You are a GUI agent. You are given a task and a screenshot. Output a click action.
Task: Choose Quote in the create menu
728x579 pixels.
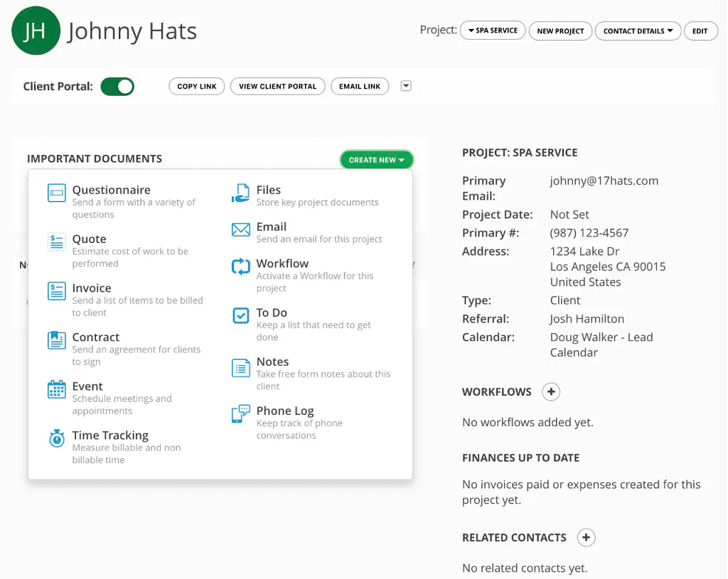click(126, 251)
